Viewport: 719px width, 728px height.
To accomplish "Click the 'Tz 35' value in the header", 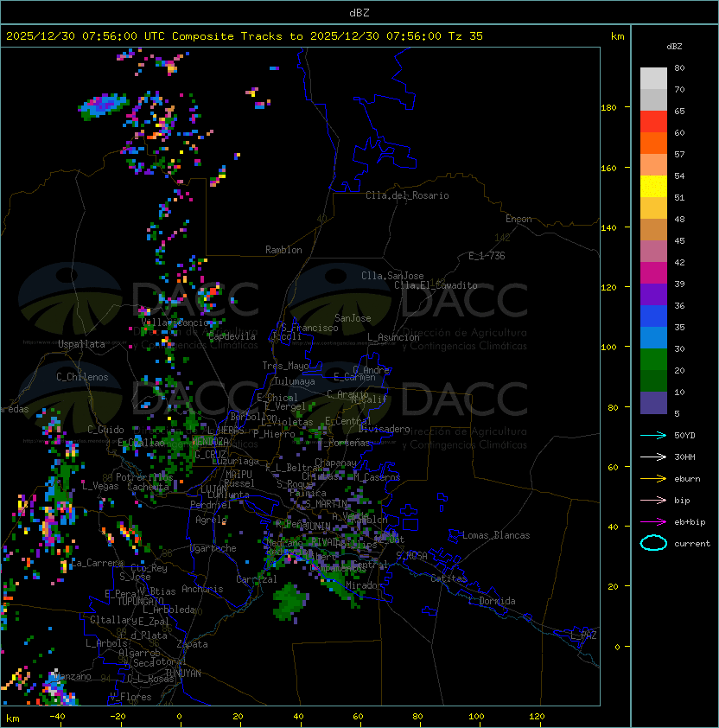I will (x=466, y=36).
